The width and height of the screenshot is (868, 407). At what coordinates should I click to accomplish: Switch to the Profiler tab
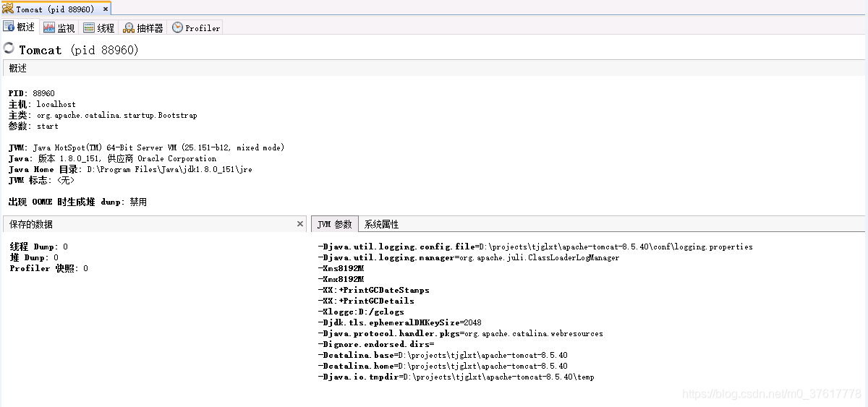point(195,27)
